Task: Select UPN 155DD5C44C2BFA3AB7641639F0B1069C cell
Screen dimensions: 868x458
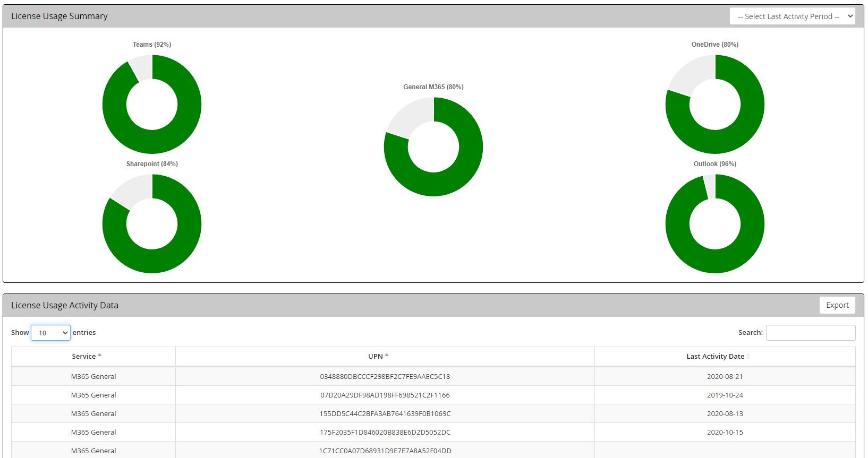Action: pyautogui.click(x=385, y=414)
